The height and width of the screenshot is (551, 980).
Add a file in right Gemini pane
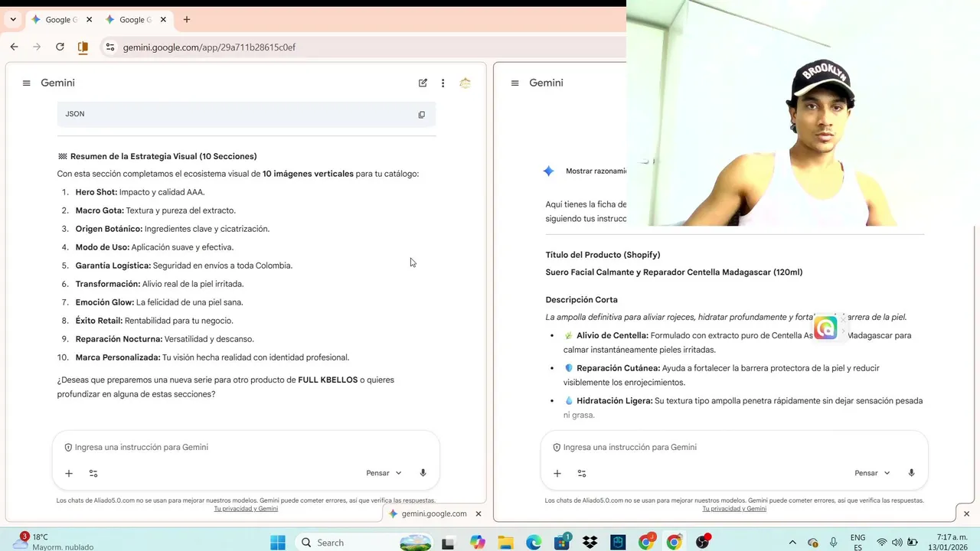557,474
